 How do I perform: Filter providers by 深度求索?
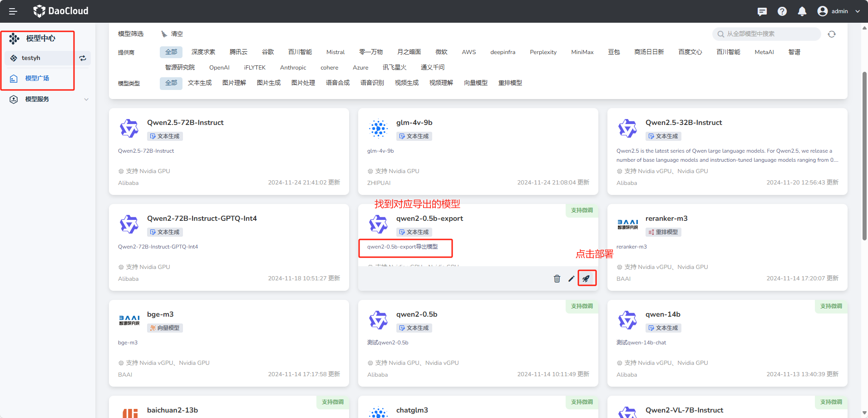click(203, 52)
